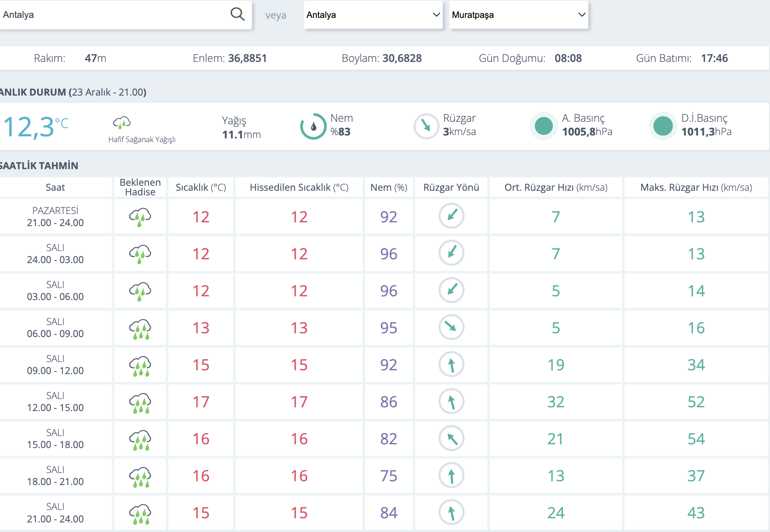Click the Ort. Rüzgar Hızı column header
The image size is (770, 532).
pos(556,187)
